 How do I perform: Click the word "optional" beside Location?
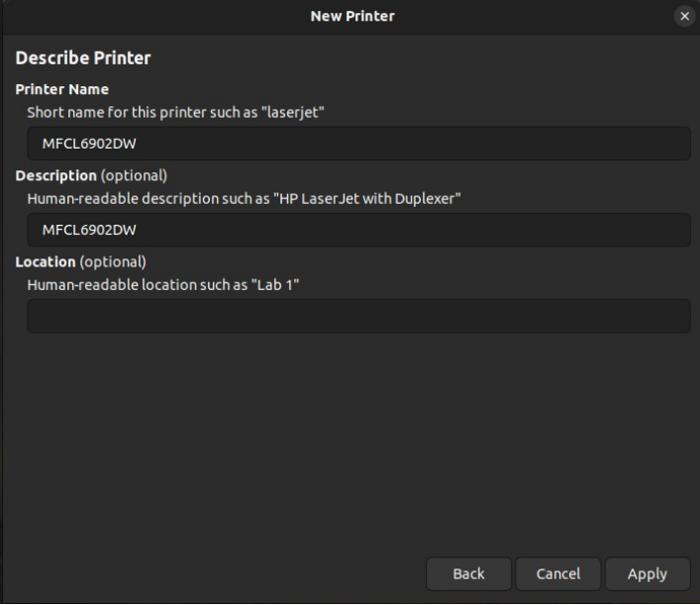[113, 261]
